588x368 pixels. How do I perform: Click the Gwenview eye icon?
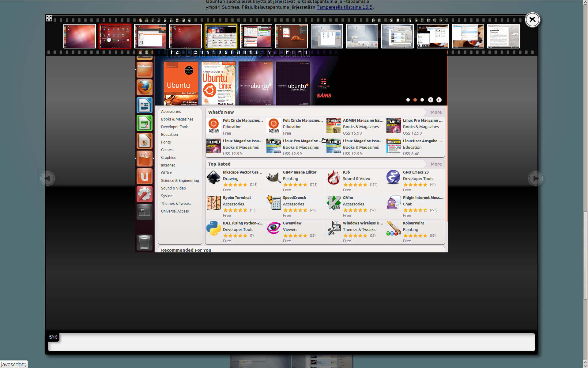(273, 228)
